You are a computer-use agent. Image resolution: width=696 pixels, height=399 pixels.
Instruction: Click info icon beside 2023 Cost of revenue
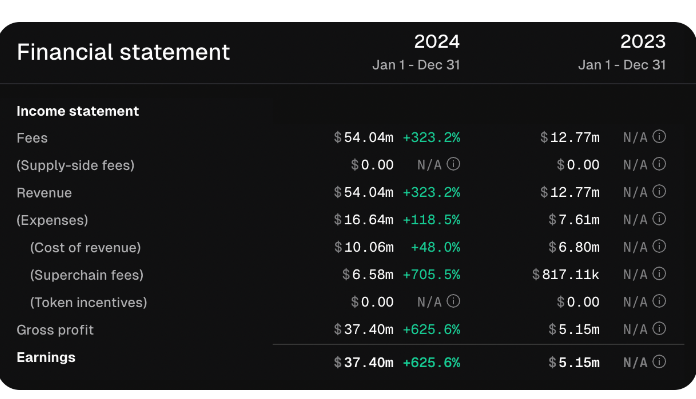[x=659, y=246]
